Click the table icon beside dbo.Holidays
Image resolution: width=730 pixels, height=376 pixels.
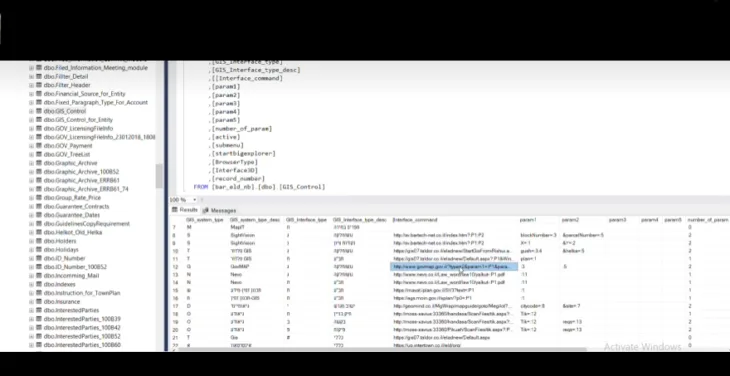coord(39,250)
